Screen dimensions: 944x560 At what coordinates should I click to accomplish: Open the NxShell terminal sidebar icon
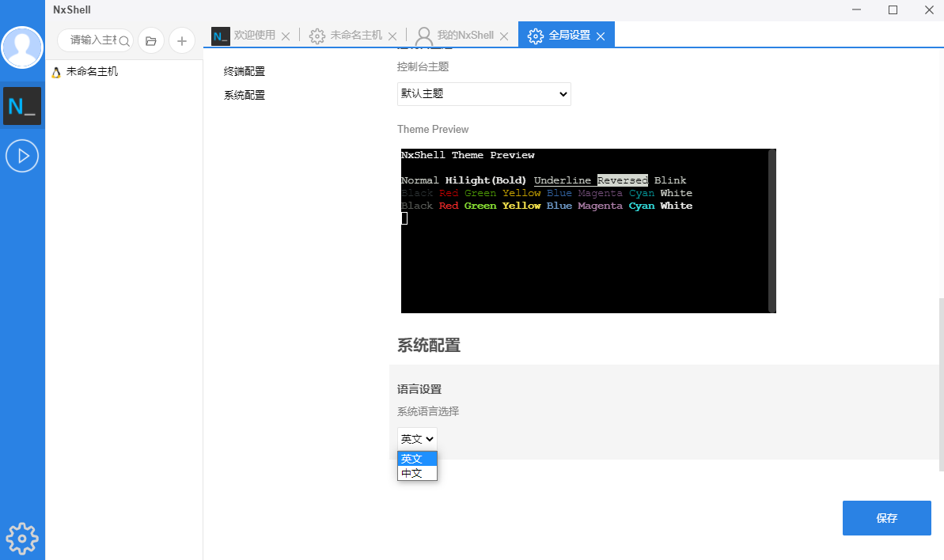[x=22, y=106]
